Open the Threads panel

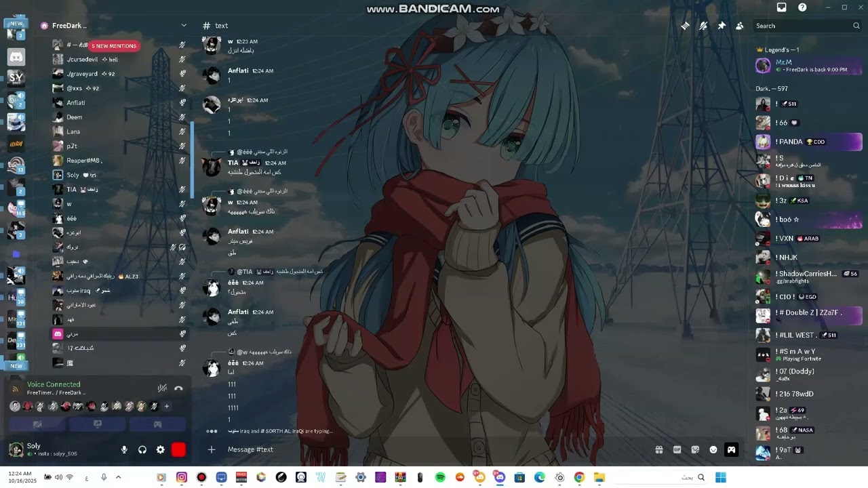click(686, 26)
